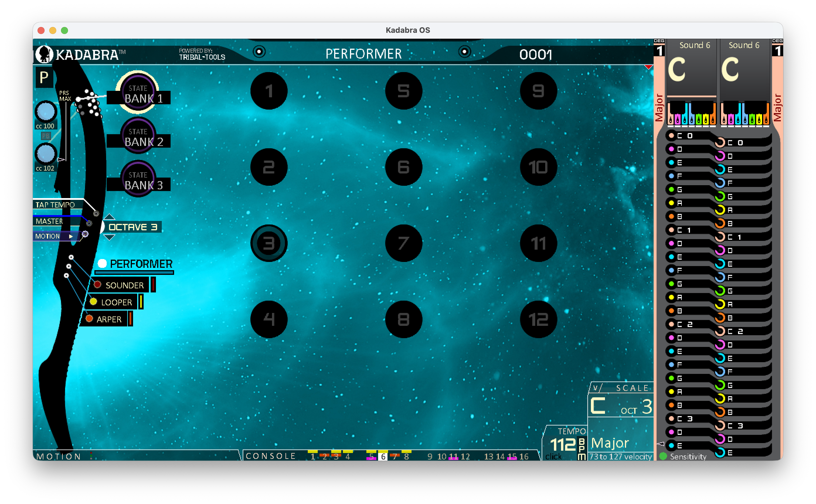Click the OCTAVE 3 display
This screenshot has width=816, height=504.
133,227
